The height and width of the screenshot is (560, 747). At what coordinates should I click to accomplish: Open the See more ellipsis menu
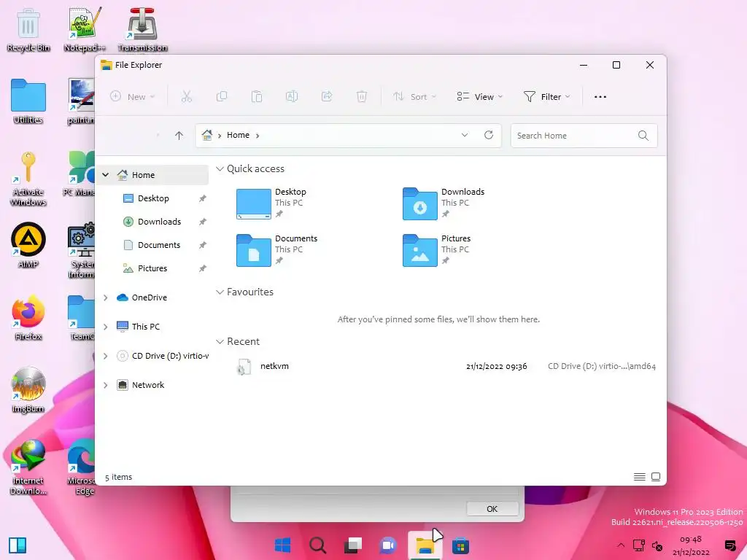[600, 97]
